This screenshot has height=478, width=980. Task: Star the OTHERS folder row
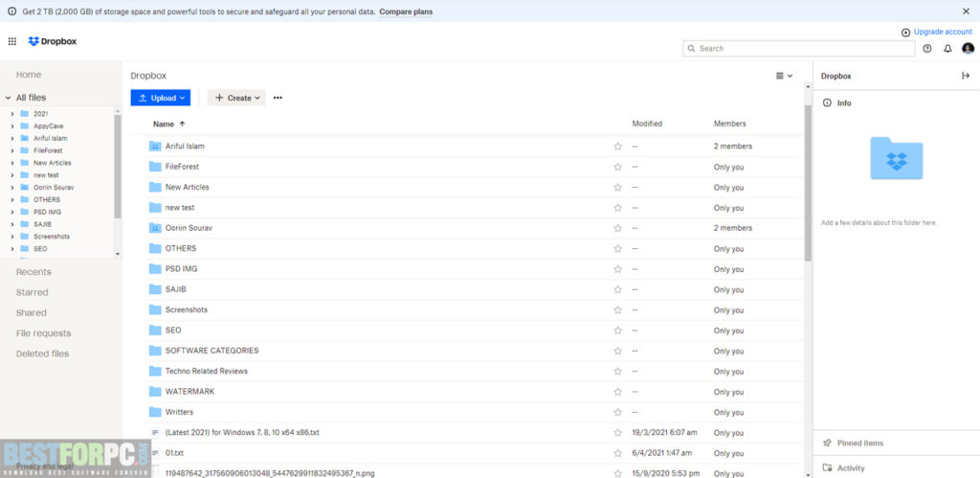coord(617,248)
